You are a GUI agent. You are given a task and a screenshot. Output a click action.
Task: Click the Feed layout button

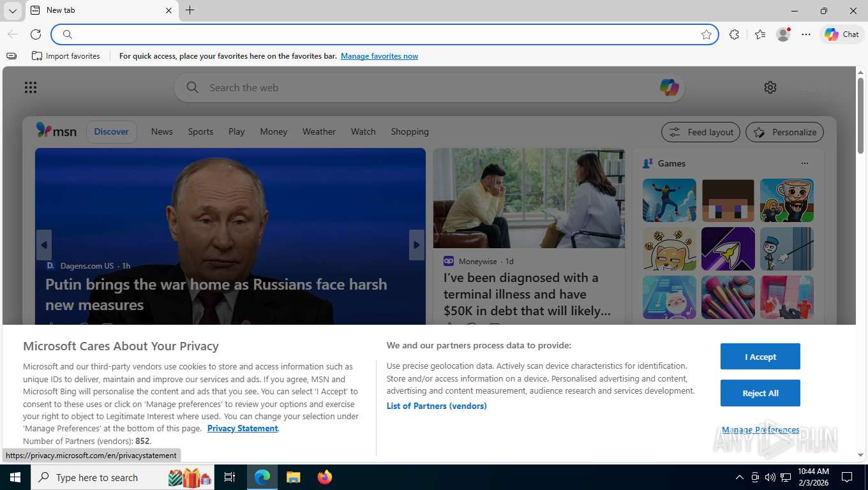[x=701, y=132]
